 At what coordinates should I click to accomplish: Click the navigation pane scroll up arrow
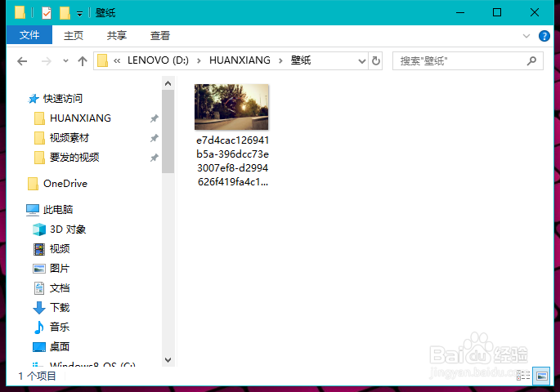[x=168, y=83]
